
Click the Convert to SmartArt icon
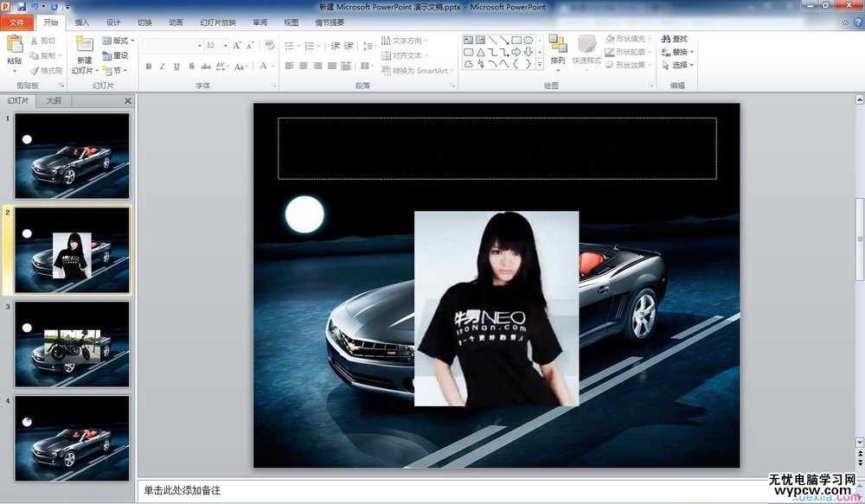[x=388, y=69]
